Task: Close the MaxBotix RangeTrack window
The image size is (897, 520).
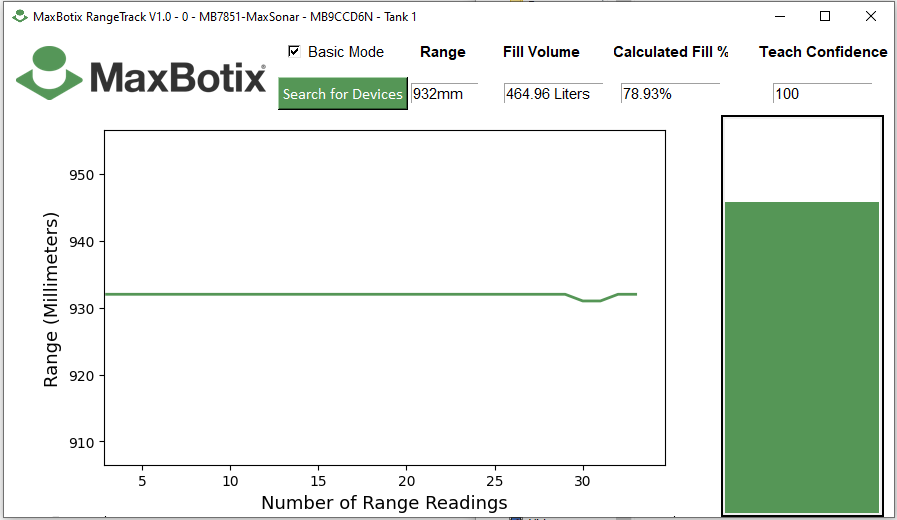Action: tap(871, 16)
